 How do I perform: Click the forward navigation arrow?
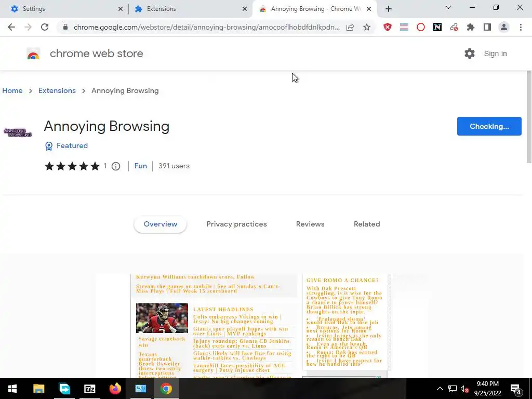(x=28, y=27)
